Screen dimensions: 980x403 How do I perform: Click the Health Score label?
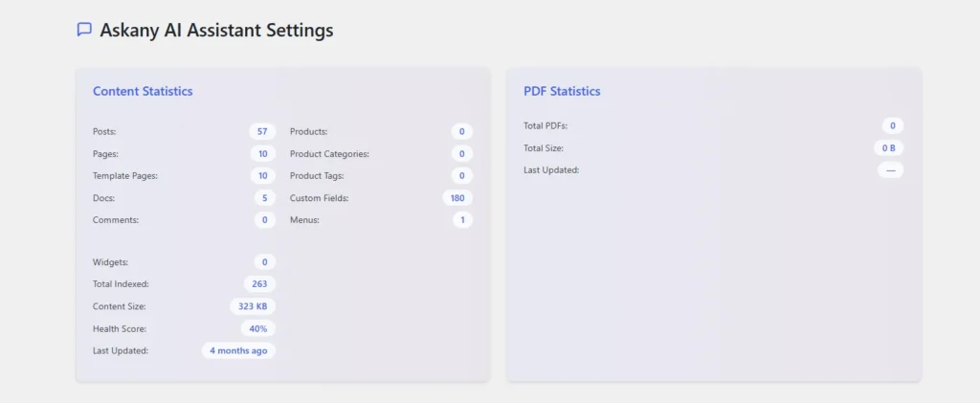click(120, 328)
